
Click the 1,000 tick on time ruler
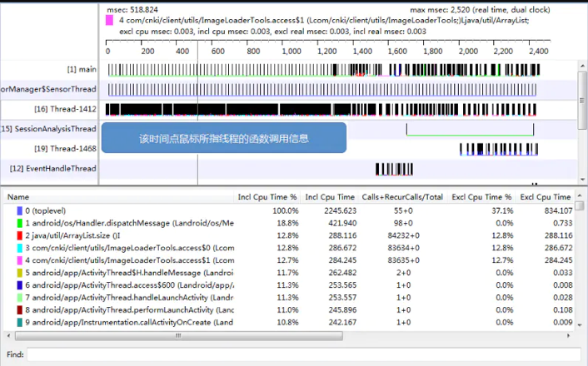292,52
